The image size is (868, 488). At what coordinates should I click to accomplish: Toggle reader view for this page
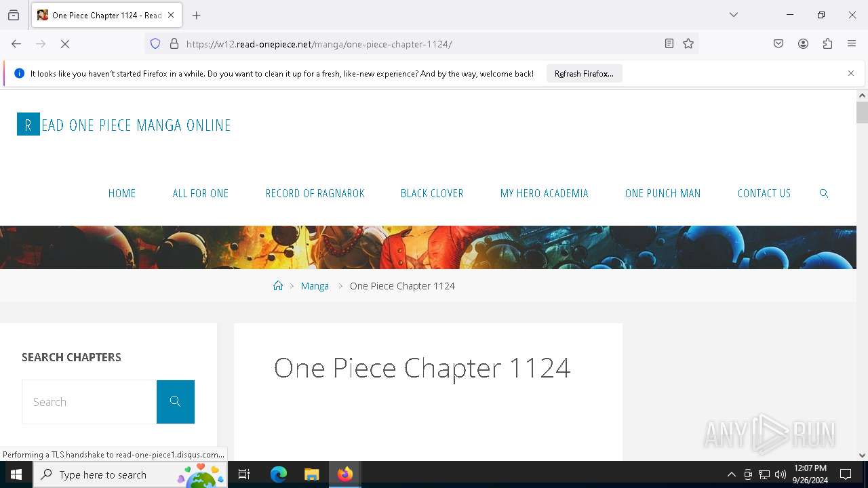click(x=669, y=44)
